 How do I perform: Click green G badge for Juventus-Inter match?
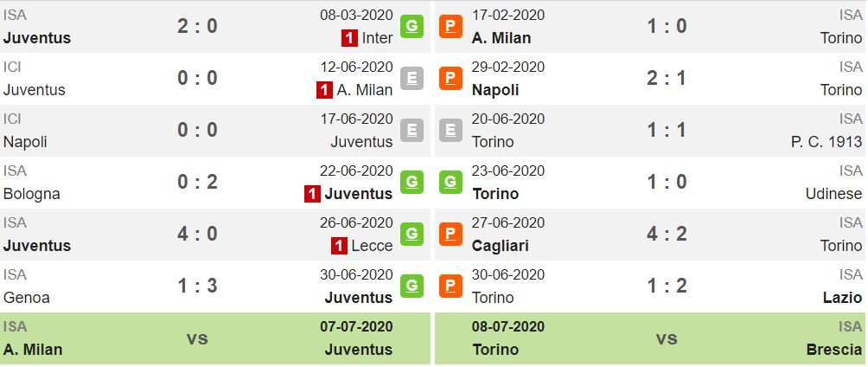point(412,27)
